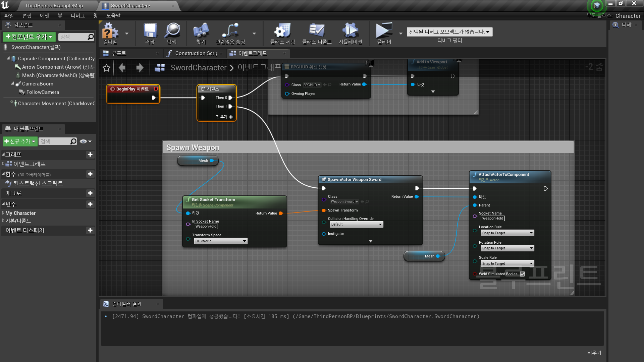Open Collision Handling Override dropdown
This screenshot has height=362, width=644.
(356, 225)
